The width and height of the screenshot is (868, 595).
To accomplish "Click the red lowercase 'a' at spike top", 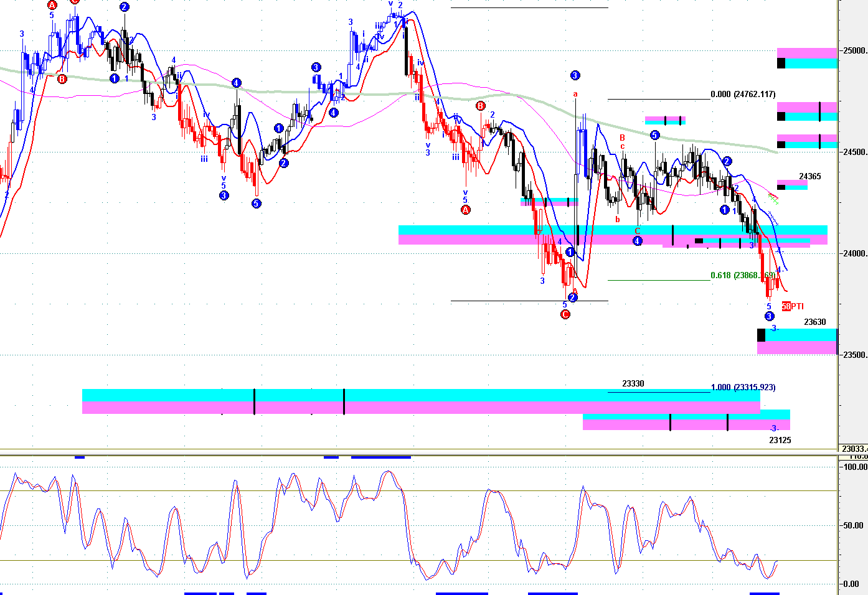I will (x=575, y=95).
